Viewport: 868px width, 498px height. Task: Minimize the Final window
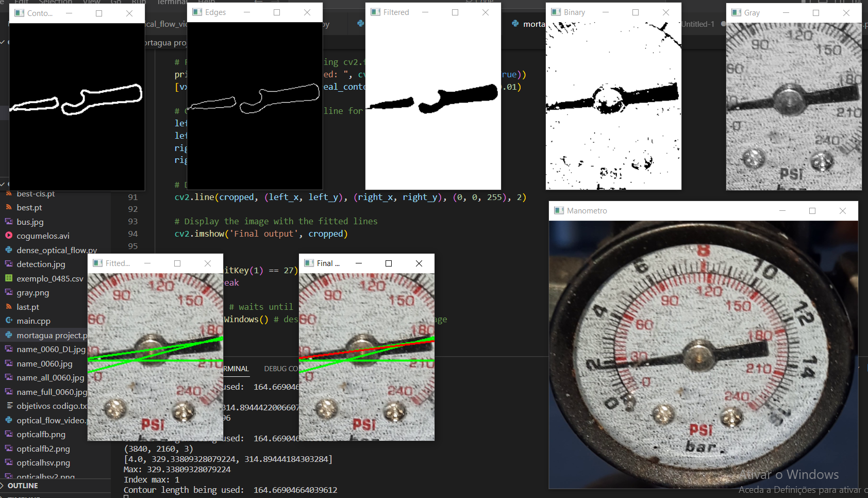[x=359, y=263]
